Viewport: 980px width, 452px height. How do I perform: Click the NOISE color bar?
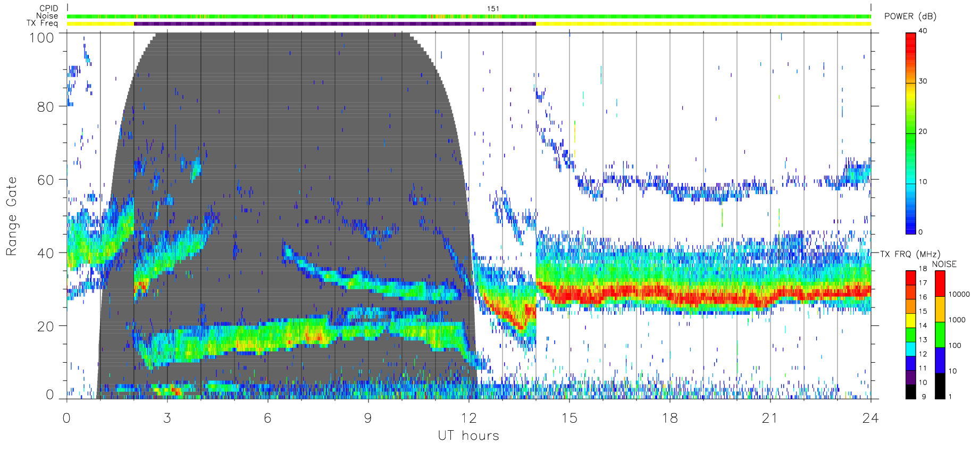(940, 335)
